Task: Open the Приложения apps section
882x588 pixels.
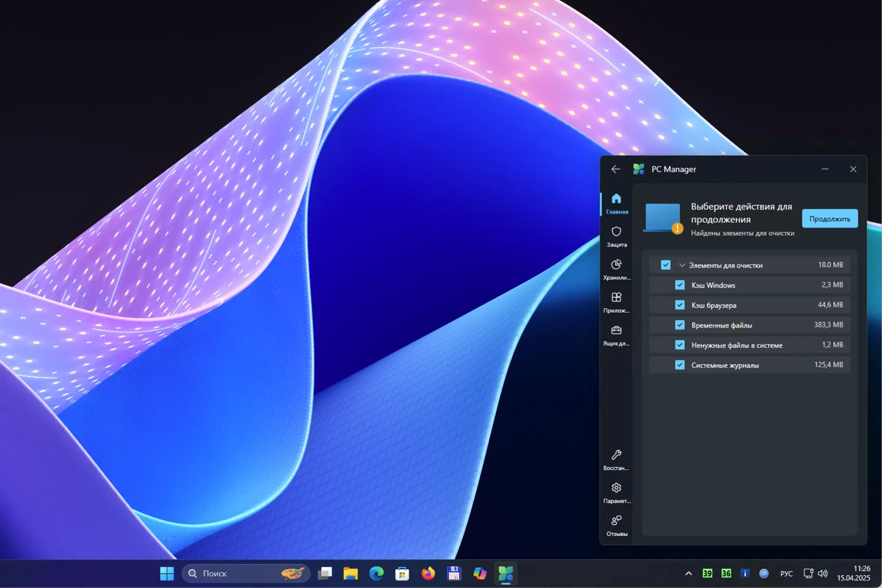Action: point(616,302)
